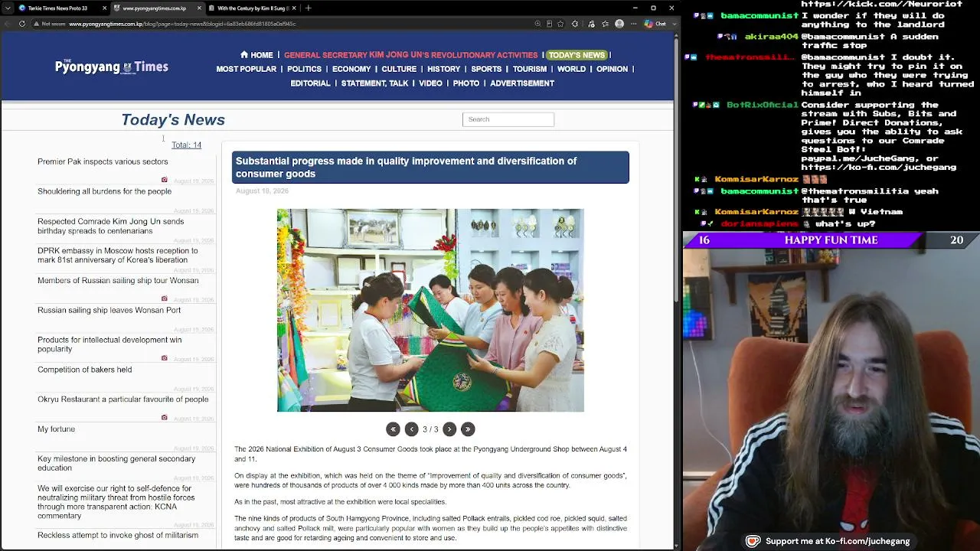Open 'Reckless attempt to invoke ghost of militarism'

point(118,535)
